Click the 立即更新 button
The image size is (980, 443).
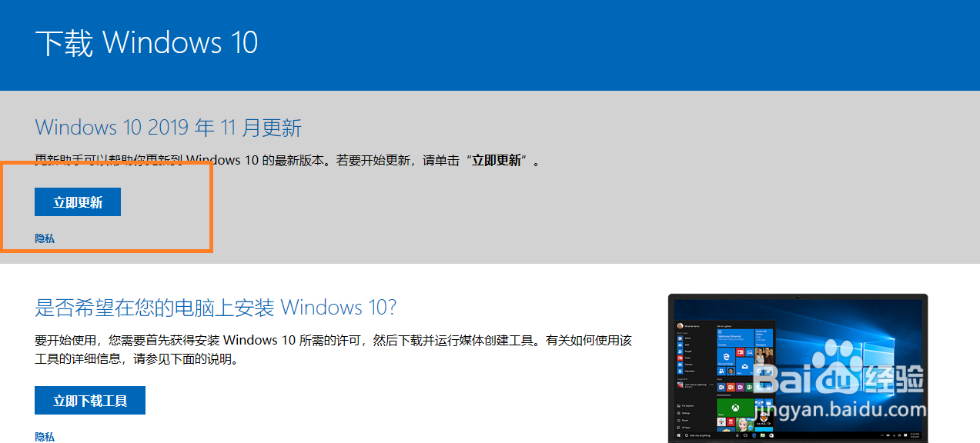point(78,202)
